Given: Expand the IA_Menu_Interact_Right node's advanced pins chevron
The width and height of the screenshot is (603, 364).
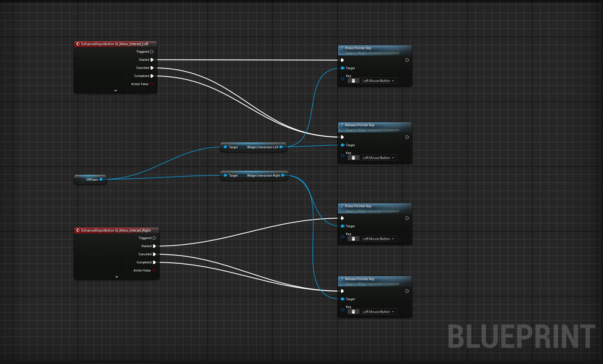Looking at the screenshot, I should 116,277.
